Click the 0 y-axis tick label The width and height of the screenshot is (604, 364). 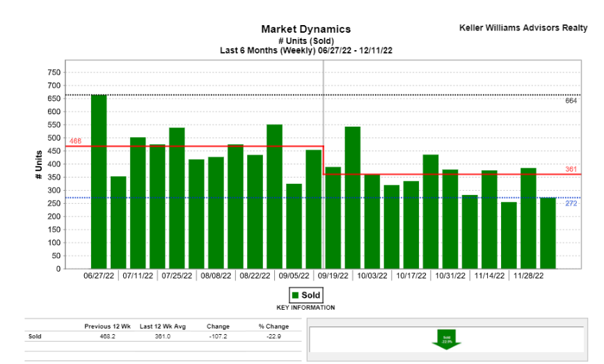(x=58, y=269)
